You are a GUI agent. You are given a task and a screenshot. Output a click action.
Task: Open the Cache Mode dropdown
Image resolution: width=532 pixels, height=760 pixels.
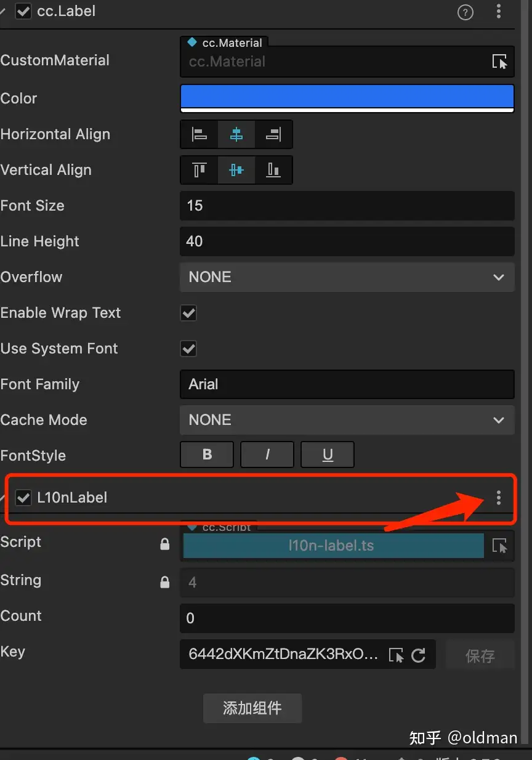pos(347,420)
